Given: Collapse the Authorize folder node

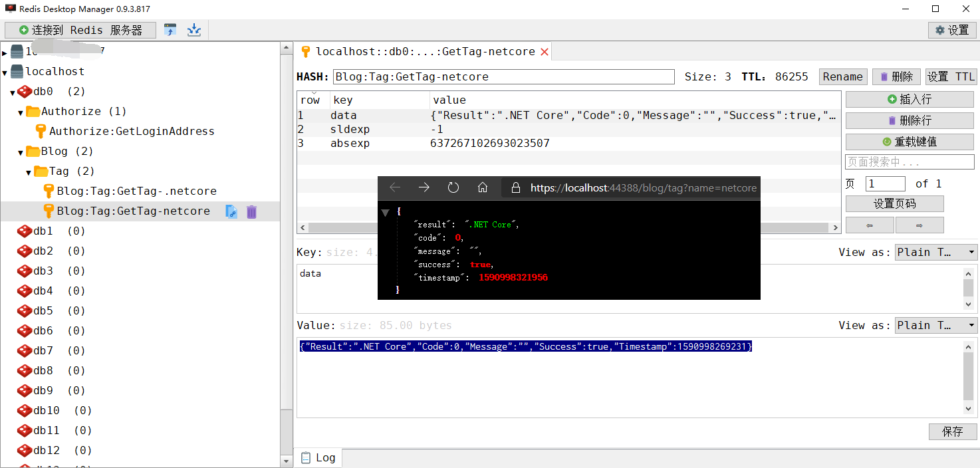Looking at the screenshot, I should click(x=21, y=112).
